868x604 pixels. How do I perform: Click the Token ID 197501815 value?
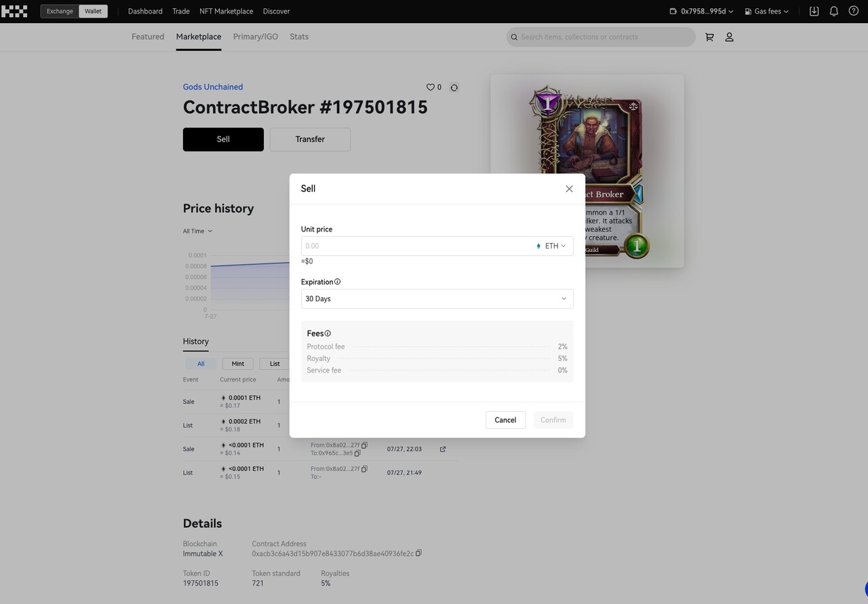point(201,583)
